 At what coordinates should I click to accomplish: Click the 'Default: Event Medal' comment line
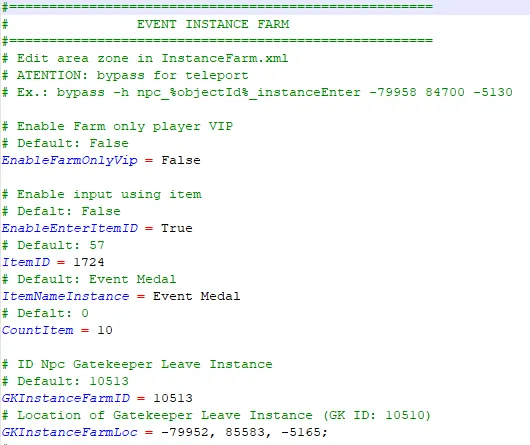(x=89, y=279)
